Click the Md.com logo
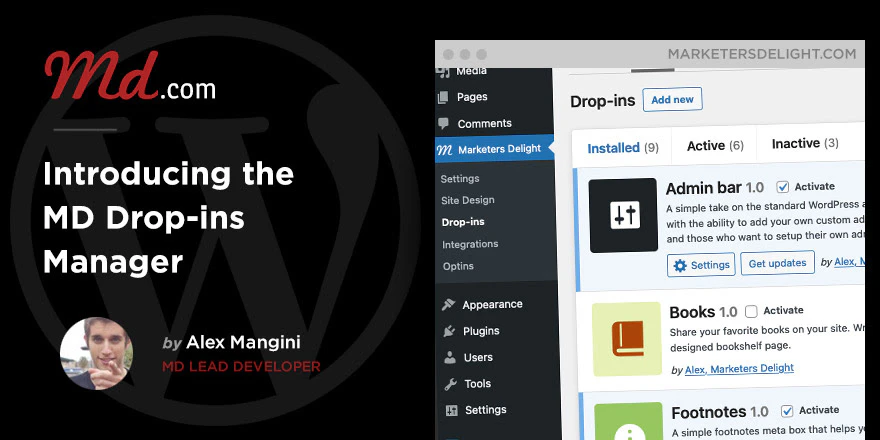880x440 pixels. 130,76
